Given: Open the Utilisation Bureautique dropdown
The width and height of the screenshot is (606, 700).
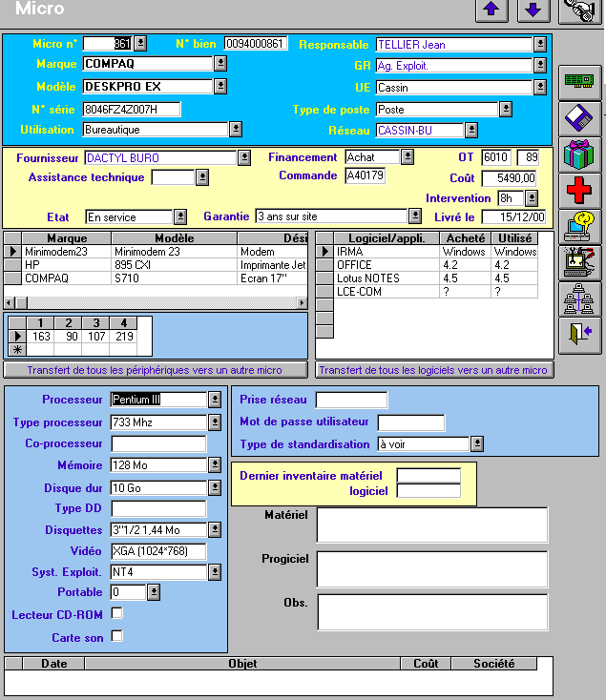Looking at the screenshot, I should (236, 130).
